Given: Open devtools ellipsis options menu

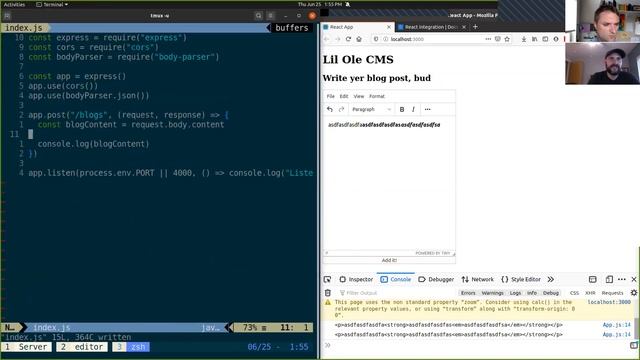Looking at the screenshot, I should click(622, 280).
